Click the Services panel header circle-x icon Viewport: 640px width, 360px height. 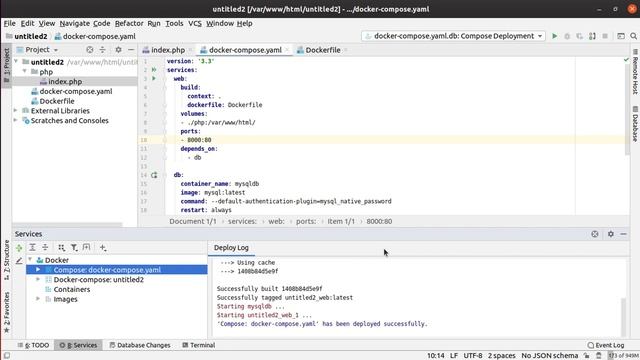595,234
